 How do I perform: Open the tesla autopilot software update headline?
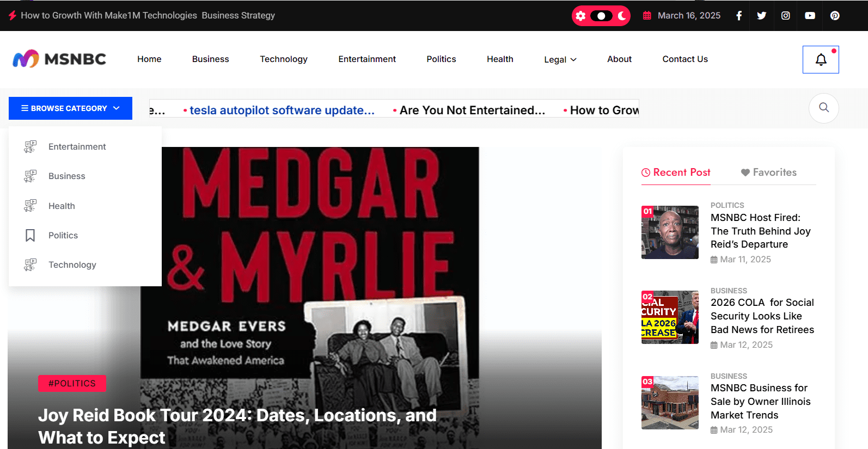tap(282, 110)
